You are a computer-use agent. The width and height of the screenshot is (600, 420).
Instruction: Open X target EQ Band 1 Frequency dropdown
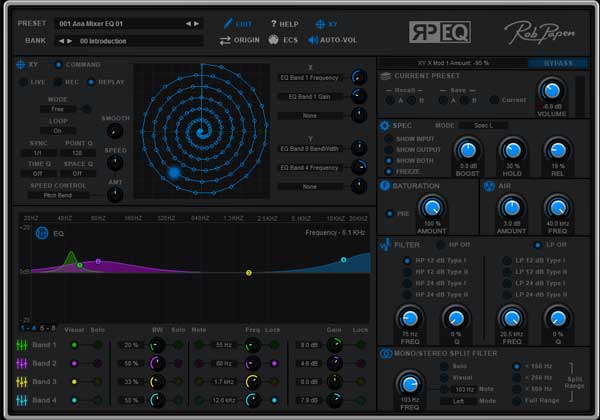(x=310, y=78)
